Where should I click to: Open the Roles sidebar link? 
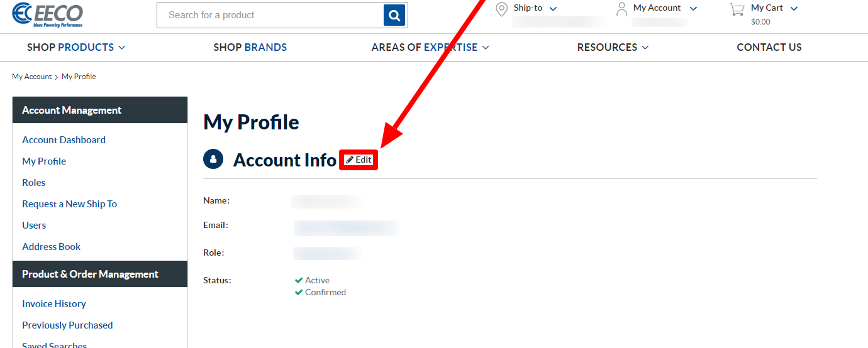pyautogui.click(x=34, y=183)
